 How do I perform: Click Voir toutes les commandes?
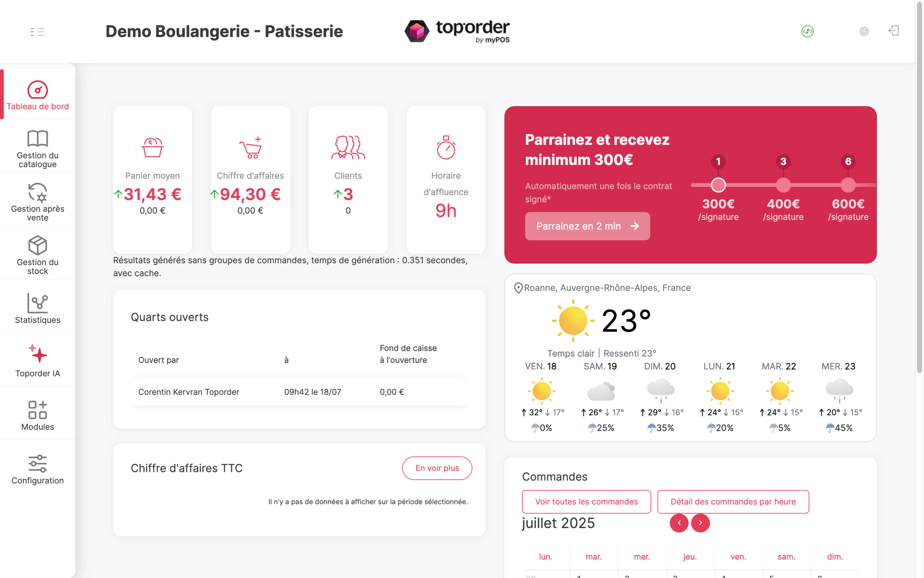pyautogui.click(x=586, y=502)
